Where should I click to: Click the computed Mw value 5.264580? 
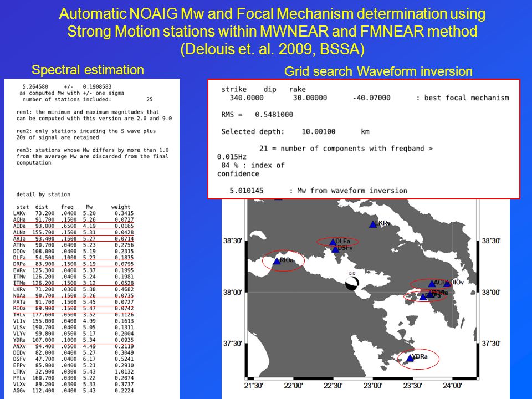[35, 86]
